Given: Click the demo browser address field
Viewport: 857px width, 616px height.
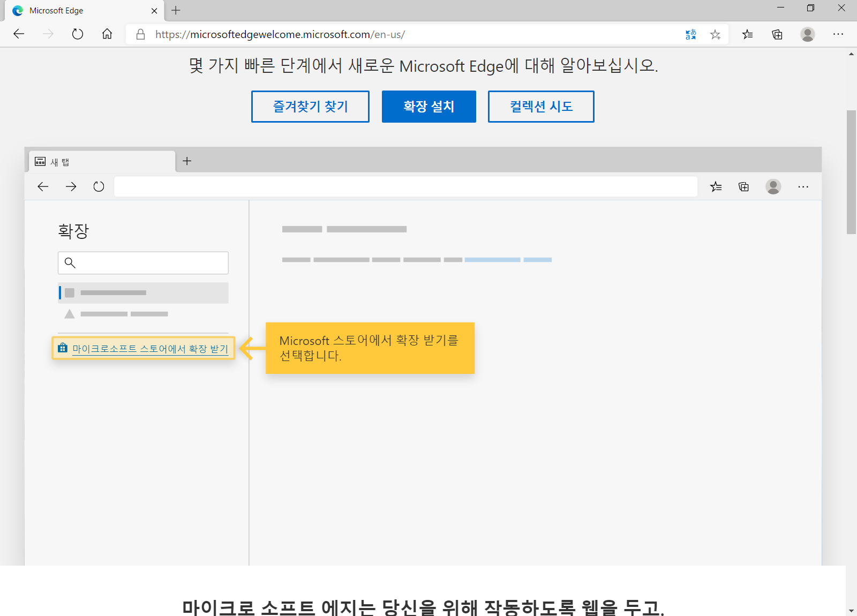Looking at the screenshot, I should pyautogui.click(x=405, y=186).
